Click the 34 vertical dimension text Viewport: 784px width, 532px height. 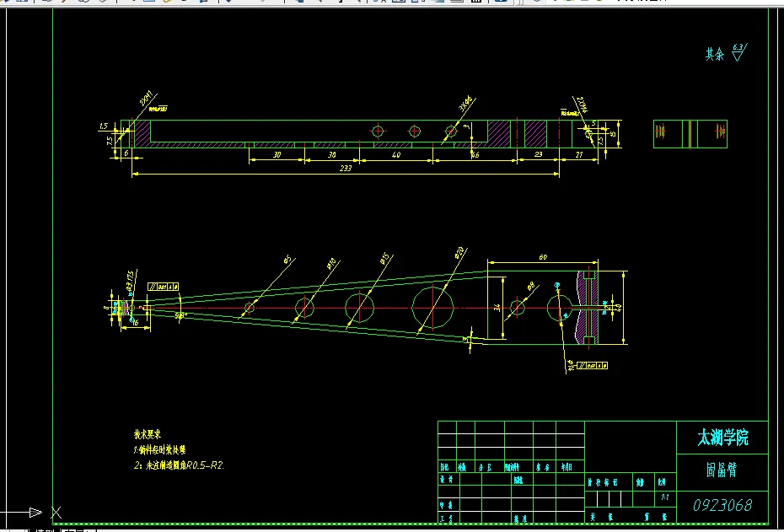coord(497,309)
